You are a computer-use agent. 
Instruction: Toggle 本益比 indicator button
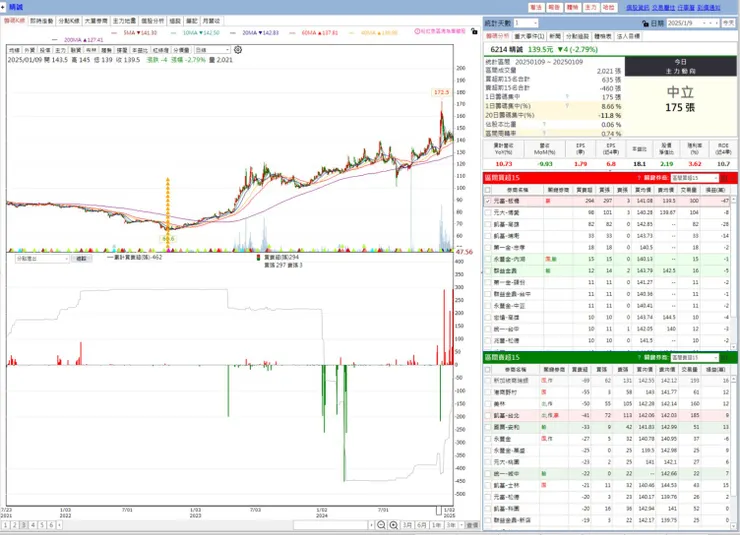pos(139,50)
